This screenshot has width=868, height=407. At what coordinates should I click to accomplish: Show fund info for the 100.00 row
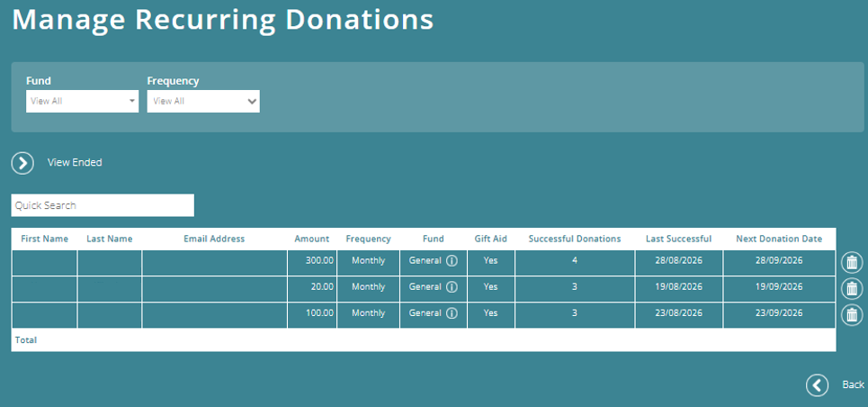pos(452,313)
